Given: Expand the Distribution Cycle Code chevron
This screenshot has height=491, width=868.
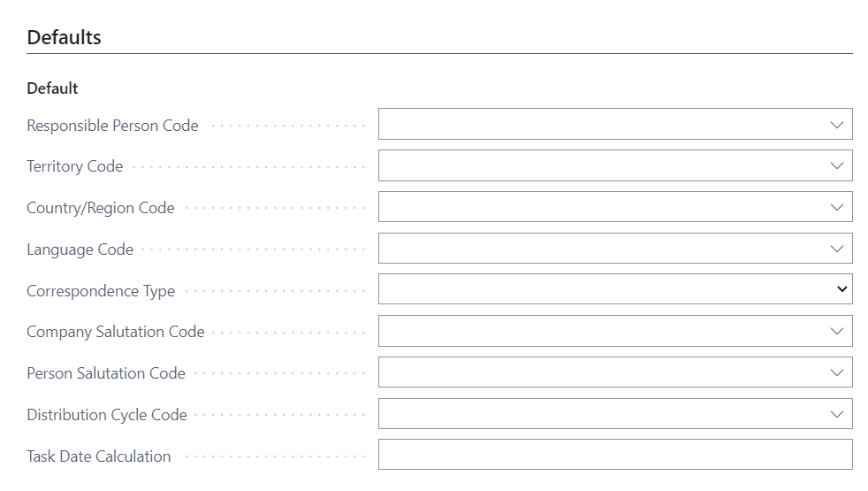Looking at the screenshot, I should (837, 414).
